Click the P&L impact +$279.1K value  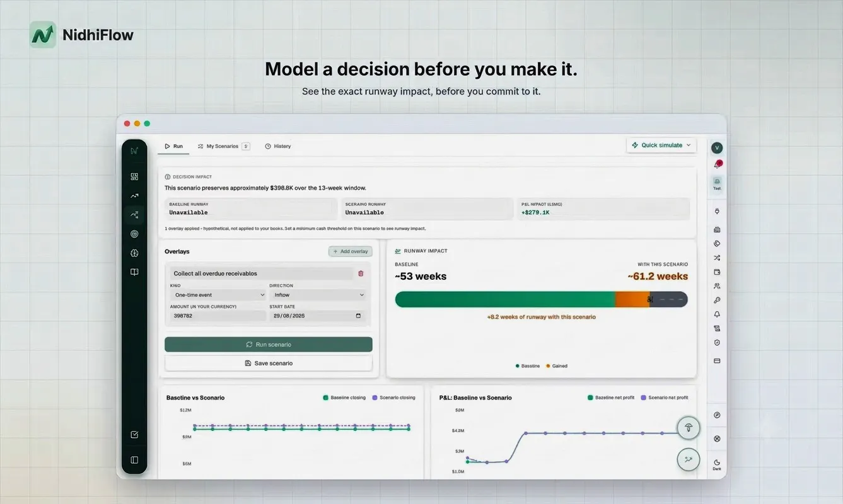535,213
